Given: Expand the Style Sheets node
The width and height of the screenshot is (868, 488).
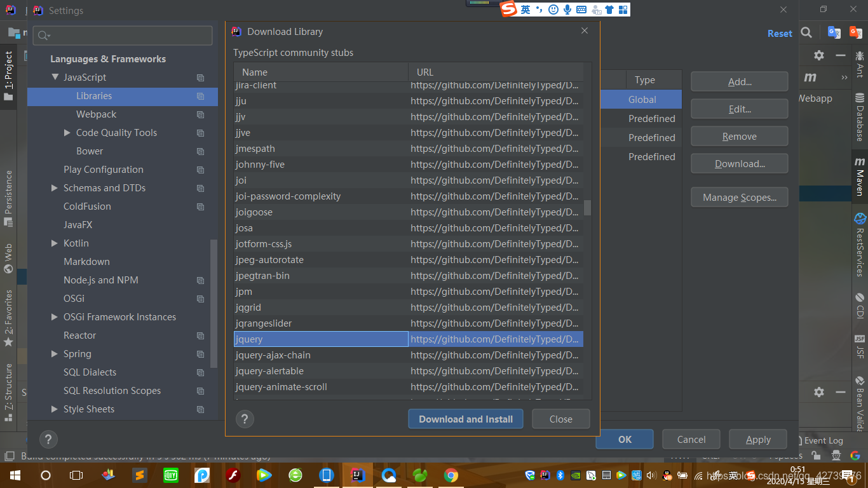Looking at the screenshot, I should (x=55, y=409).
